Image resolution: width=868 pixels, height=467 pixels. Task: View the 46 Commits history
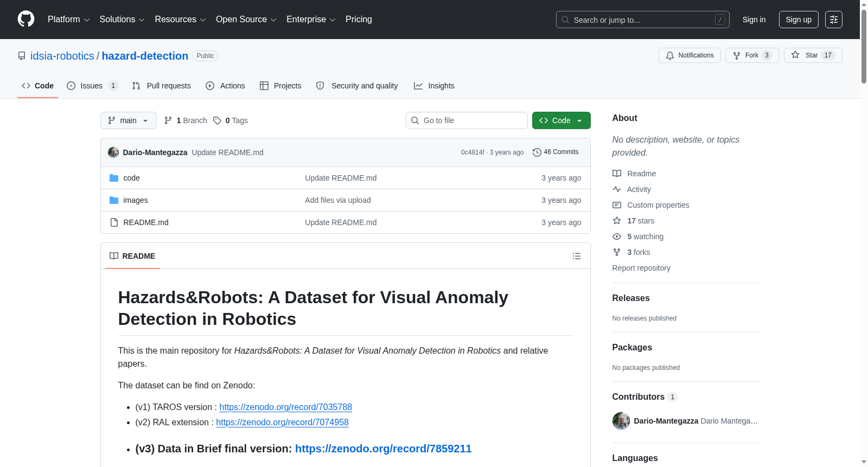(556, 152)
